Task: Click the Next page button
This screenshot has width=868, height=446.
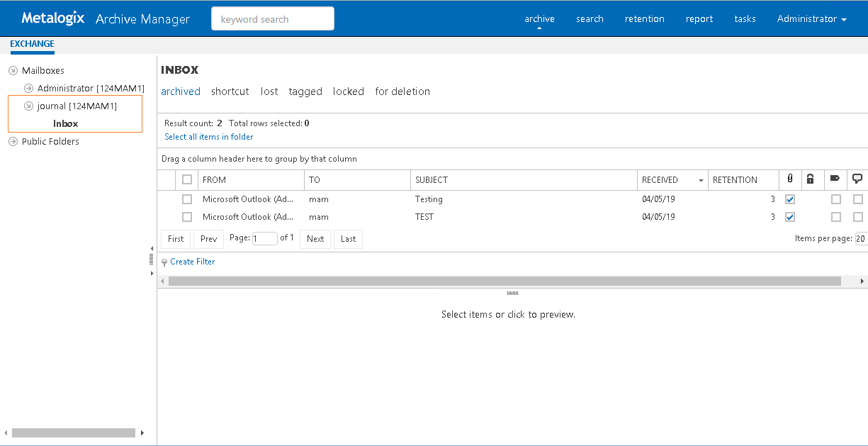Action: pos(315,239)
